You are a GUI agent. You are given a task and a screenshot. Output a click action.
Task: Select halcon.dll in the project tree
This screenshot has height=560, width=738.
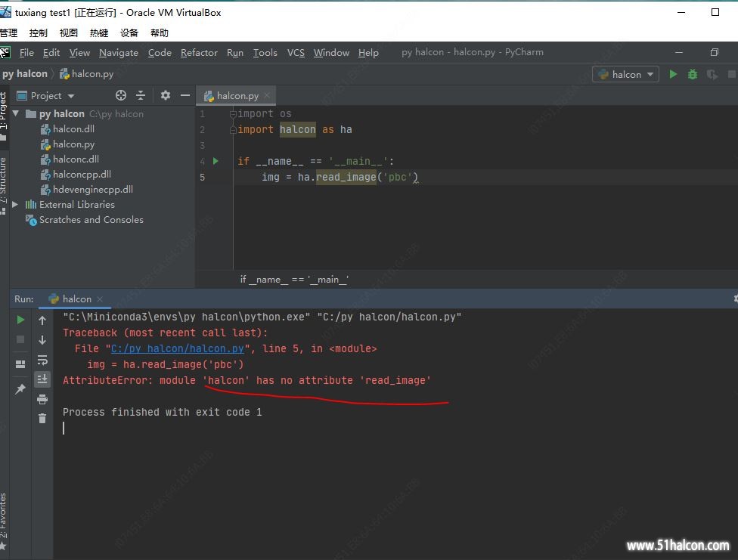pos(68,128)
